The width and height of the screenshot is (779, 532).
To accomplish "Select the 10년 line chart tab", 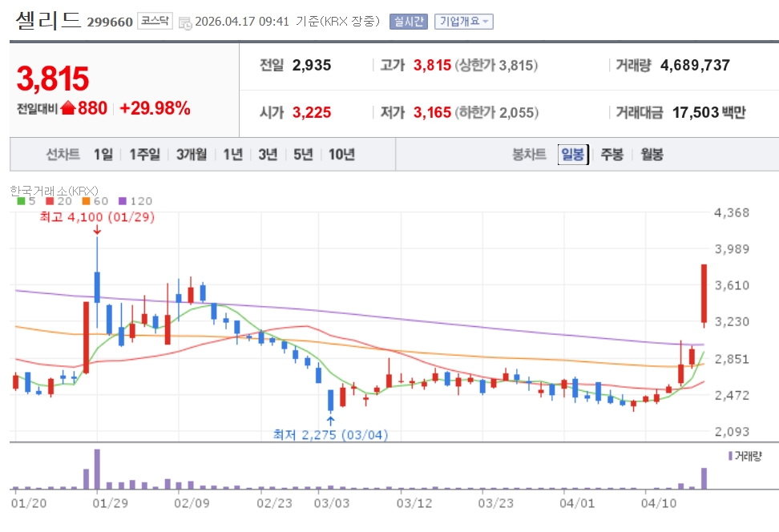I will click(x=341, y=155).
